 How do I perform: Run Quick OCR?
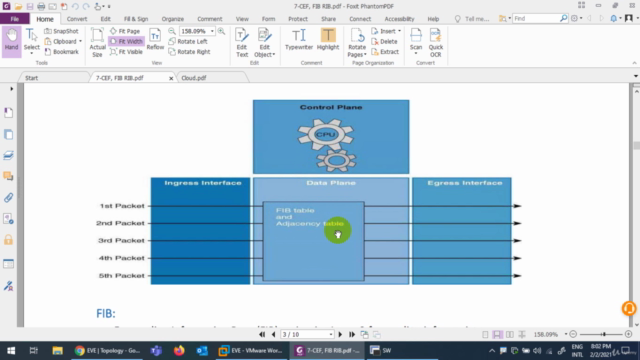point(436,42)
